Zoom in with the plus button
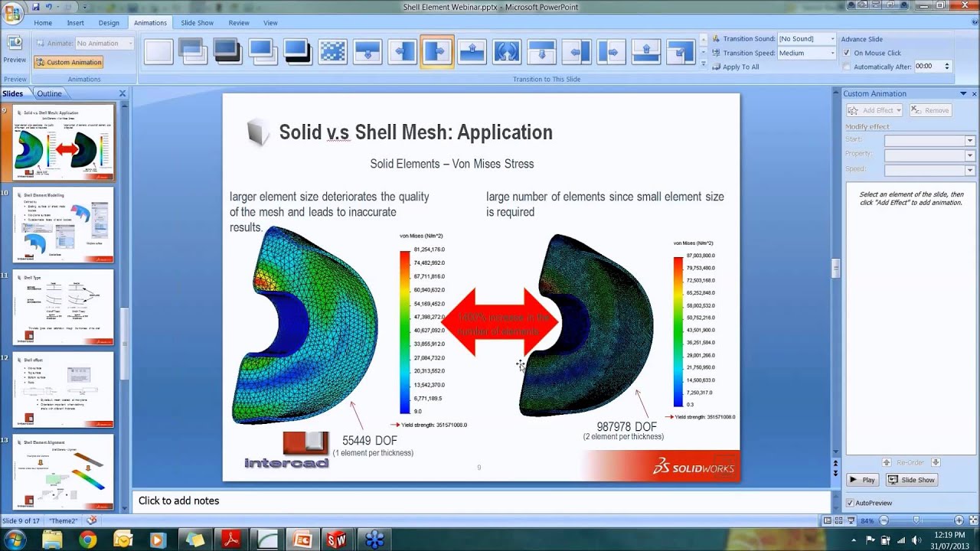Viewport: 980px width, 551px height. click(959, 521)
